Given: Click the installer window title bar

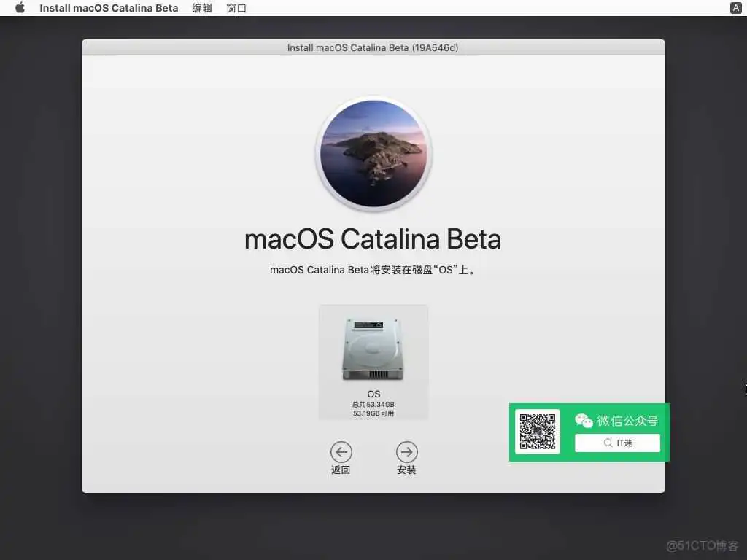Looking at the screenshot, I should [373, 47].
